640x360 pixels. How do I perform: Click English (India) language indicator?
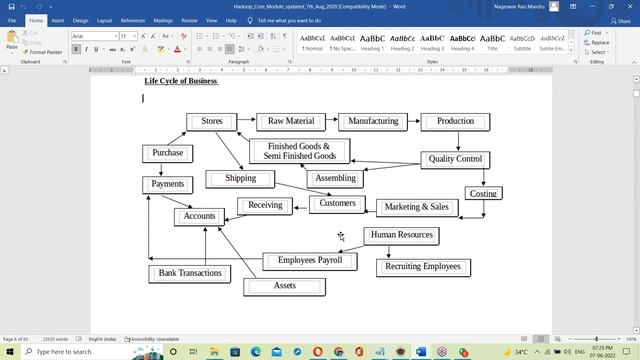(102, 339)
